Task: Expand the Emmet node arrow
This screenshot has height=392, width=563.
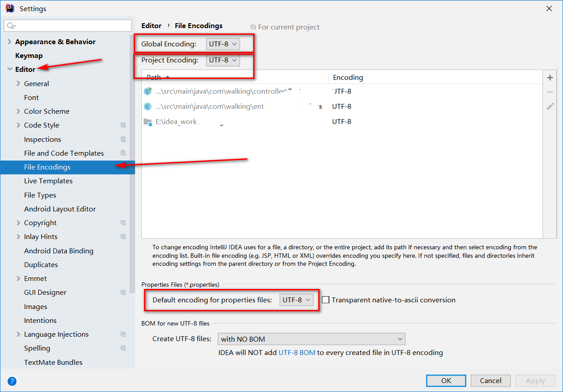Action: [18, 278]
